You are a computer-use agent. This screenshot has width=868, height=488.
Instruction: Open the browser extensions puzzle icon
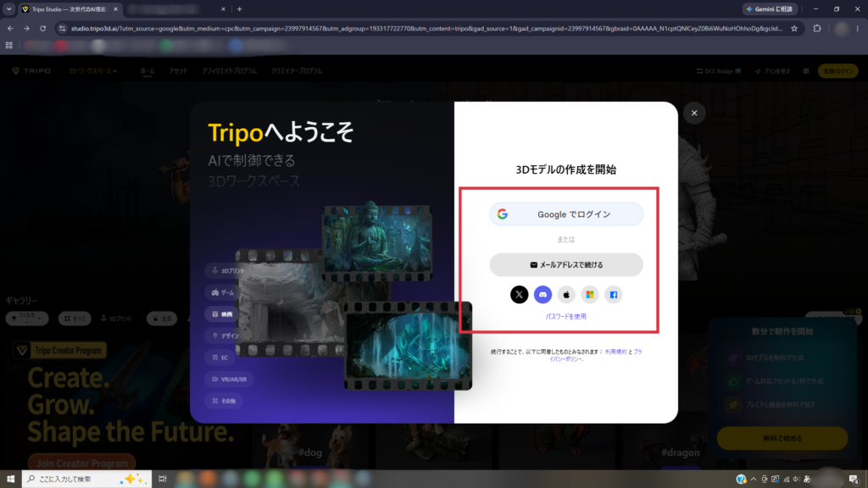(x=817, y=28)
